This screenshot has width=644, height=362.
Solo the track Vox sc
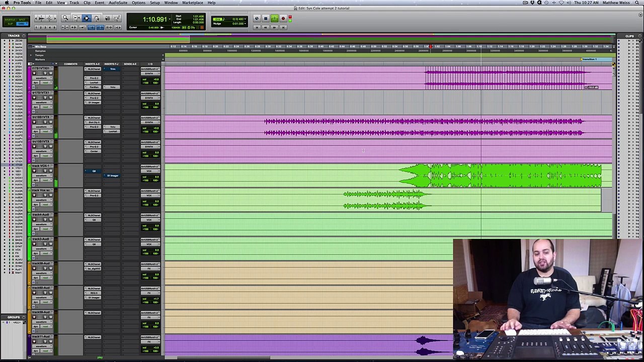click(x=45, y=196)
